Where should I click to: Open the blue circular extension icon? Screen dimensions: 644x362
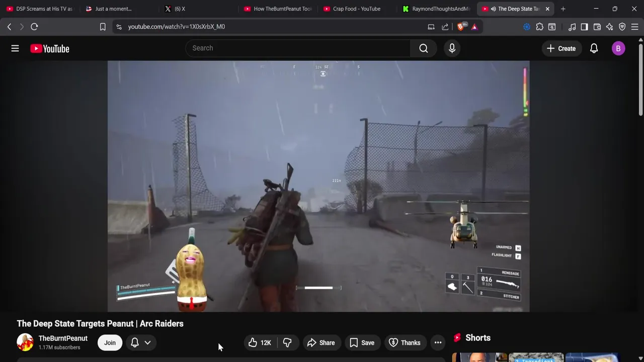(x=527, y=27)
